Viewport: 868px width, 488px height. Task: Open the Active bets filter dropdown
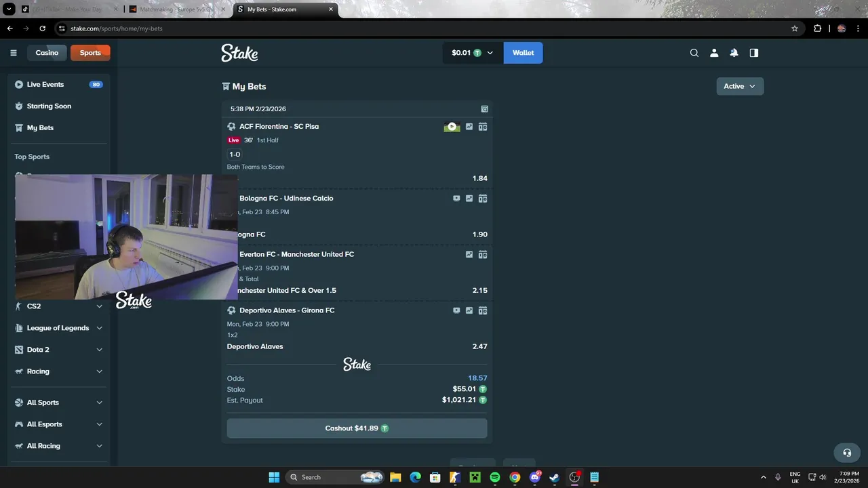(740, 86)
